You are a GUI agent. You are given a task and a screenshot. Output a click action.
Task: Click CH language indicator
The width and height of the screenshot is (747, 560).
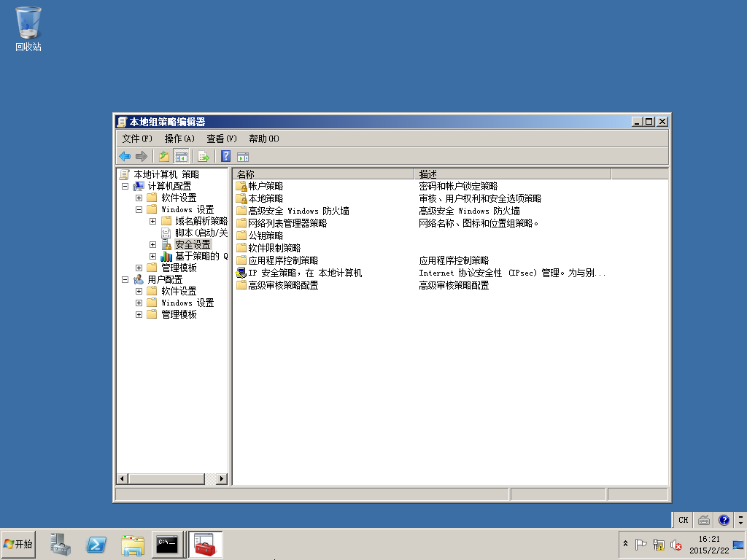click(x=683, y=519)
